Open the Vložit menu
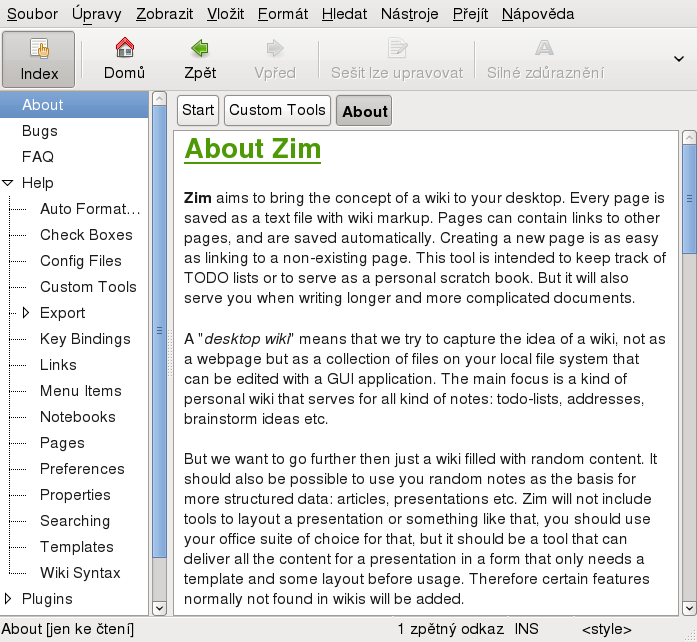Image resolution: width=697 pixels, height=642 pixels. click(x=225, y=14)
